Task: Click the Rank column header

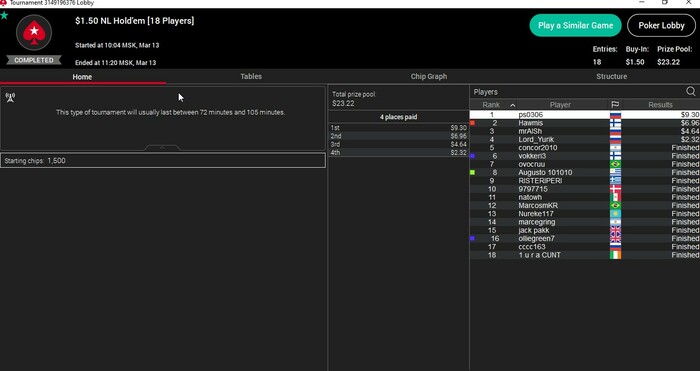Action: click(491, 104)
